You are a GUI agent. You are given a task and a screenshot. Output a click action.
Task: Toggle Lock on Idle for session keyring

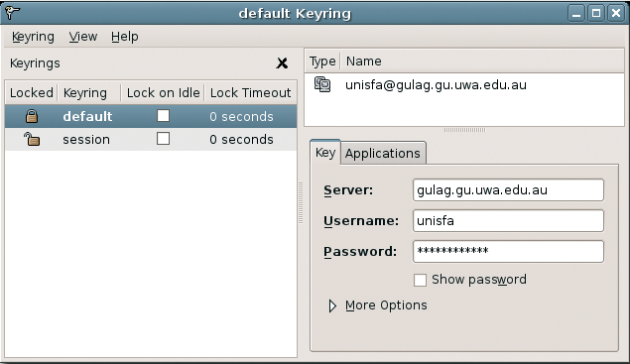[x=163, y=139]
